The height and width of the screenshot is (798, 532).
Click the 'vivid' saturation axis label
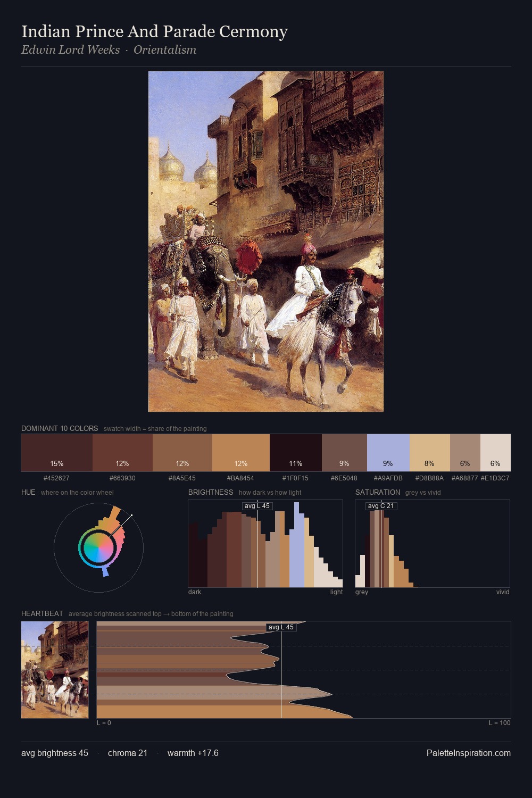(x=503, y=592)
